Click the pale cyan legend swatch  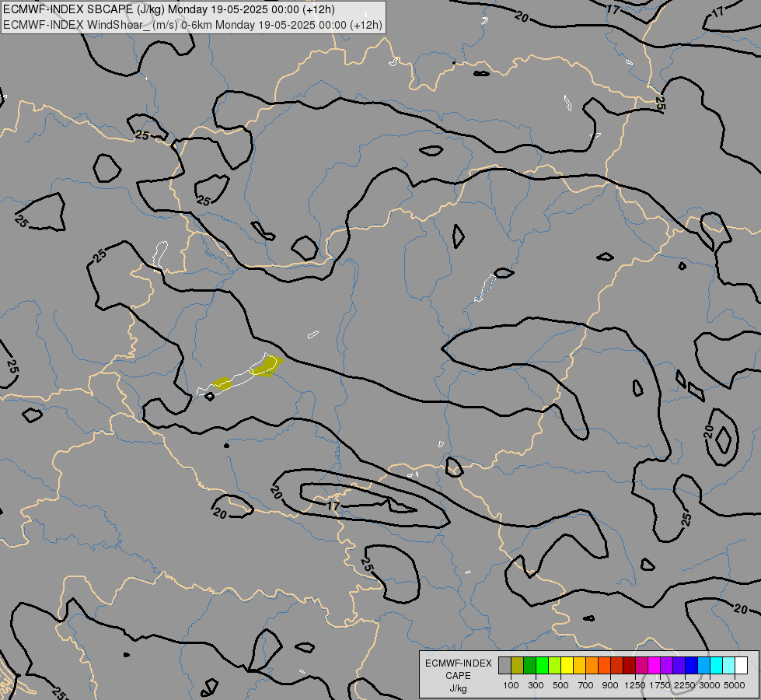pyautogui.click(x=729, y=666)
